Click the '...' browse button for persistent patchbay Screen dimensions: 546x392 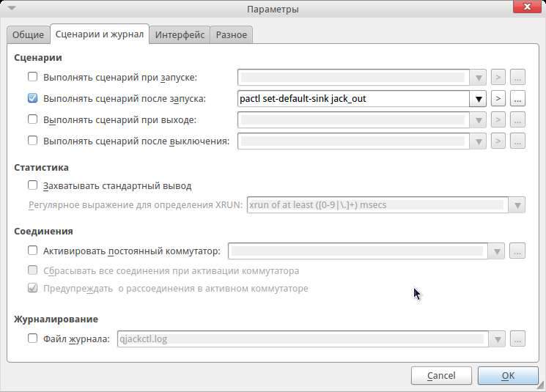518,251
